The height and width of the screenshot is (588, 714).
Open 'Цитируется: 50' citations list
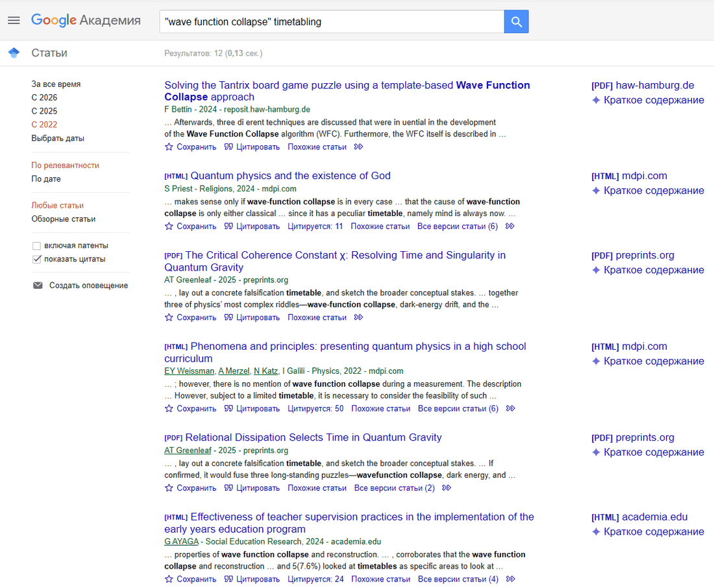(315, 408)
